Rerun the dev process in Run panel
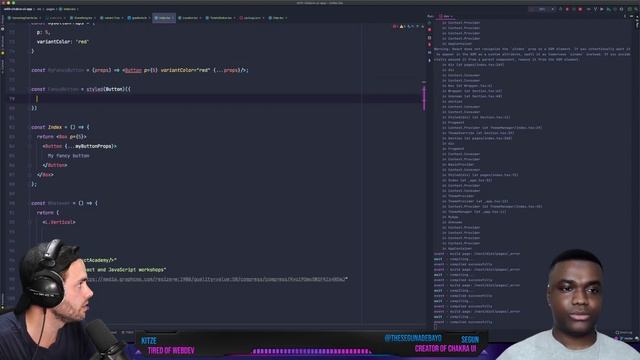 click(429, 23)
